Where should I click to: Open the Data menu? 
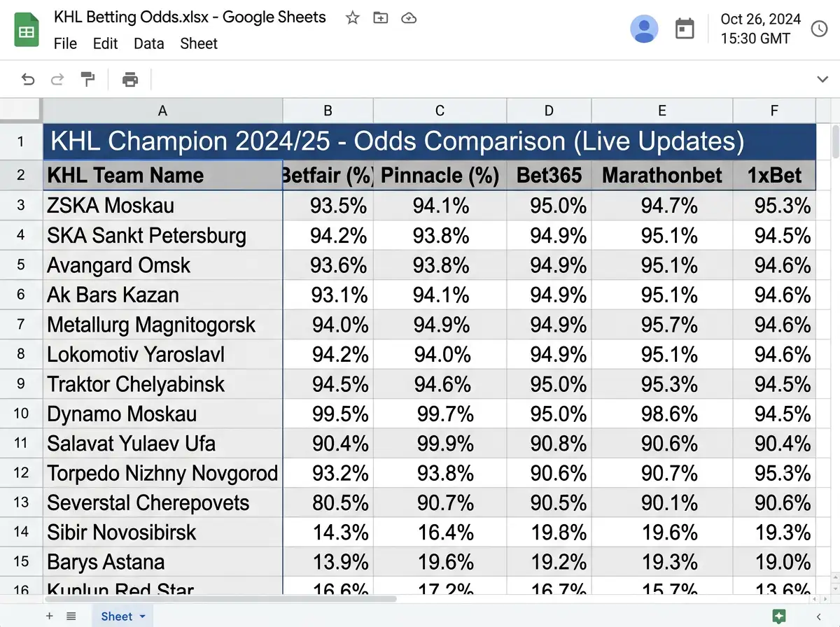coord(149,43)
